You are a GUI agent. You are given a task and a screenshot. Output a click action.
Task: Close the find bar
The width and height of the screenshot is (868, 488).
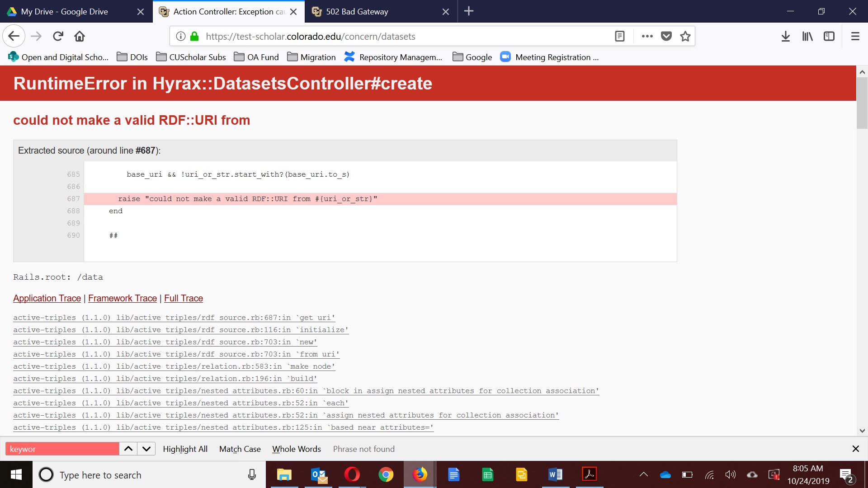pyautogui.click(x=855, y=449)
